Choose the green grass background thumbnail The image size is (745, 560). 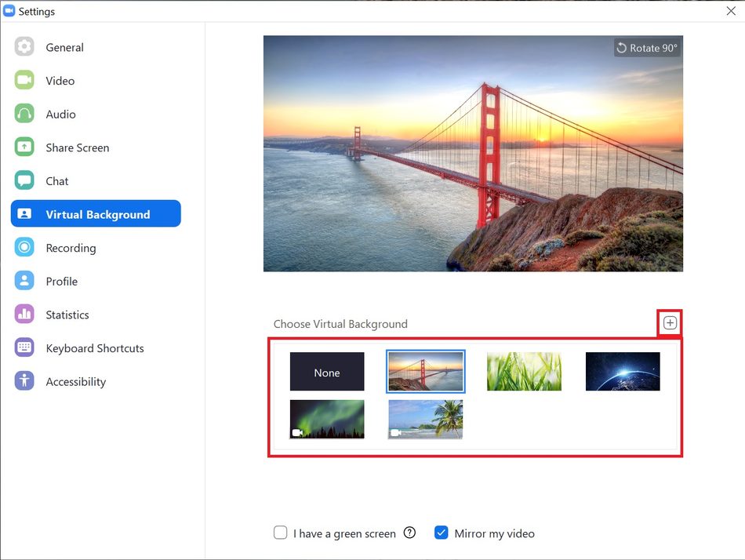524,372
